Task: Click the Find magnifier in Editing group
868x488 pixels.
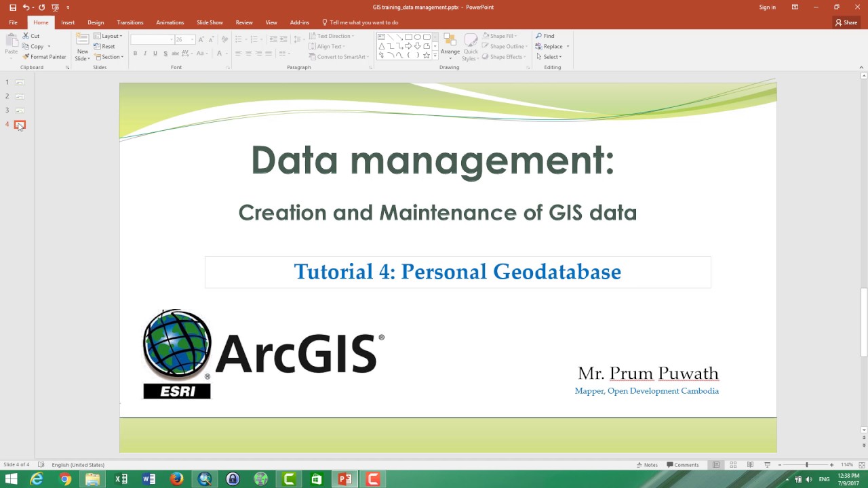Action: coord(539,36)
